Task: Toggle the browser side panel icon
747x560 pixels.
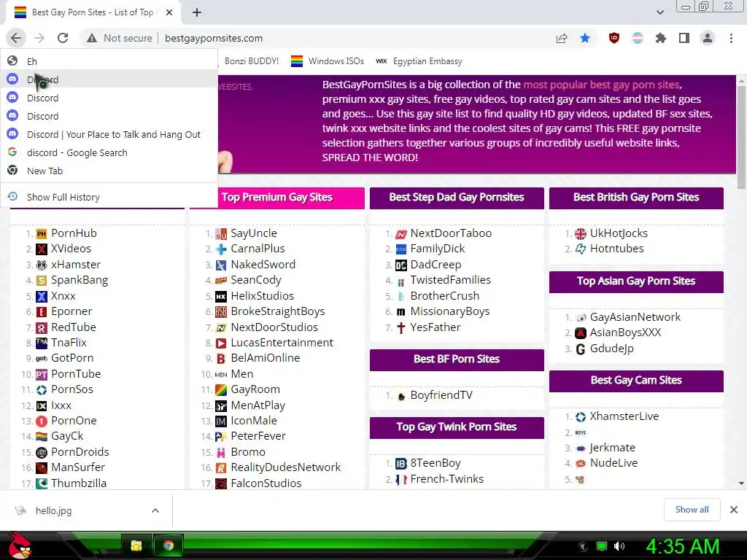Action: [684, 38]
